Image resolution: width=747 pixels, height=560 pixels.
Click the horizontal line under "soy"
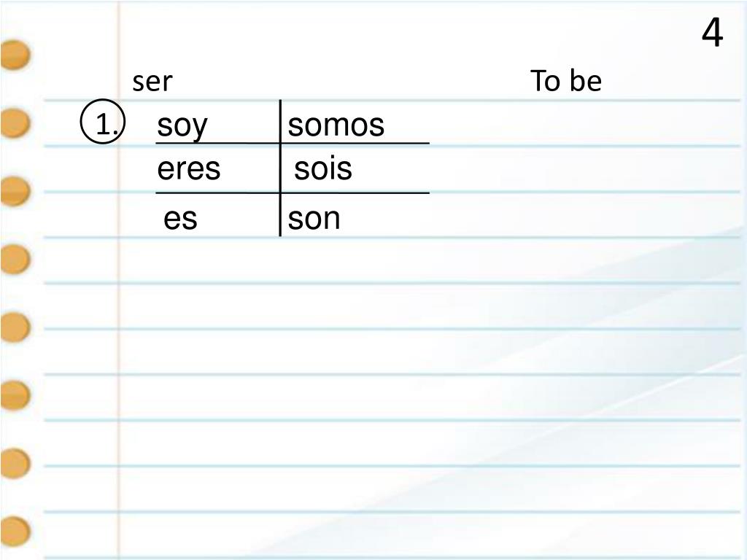coord(217,143)
